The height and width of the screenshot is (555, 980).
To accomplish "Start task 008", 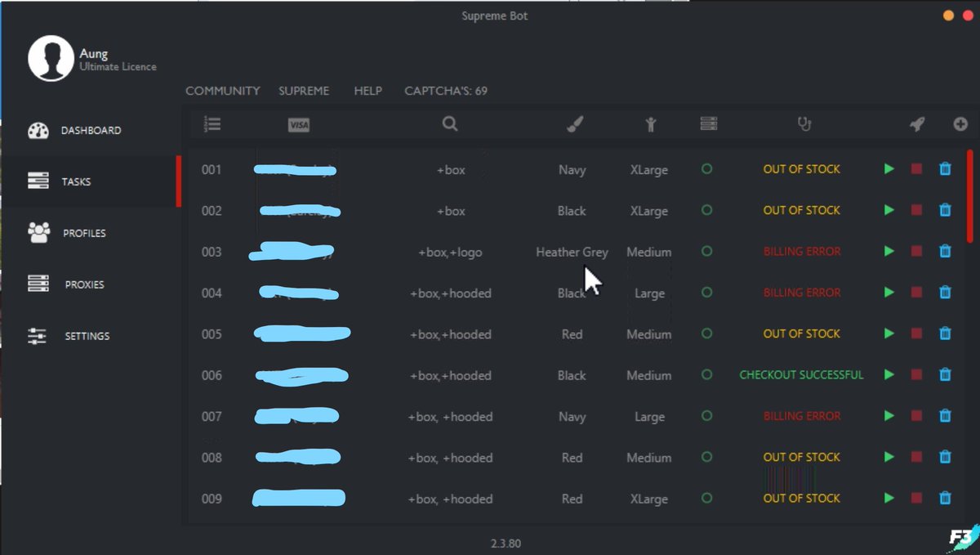I will tap(889, 457).
